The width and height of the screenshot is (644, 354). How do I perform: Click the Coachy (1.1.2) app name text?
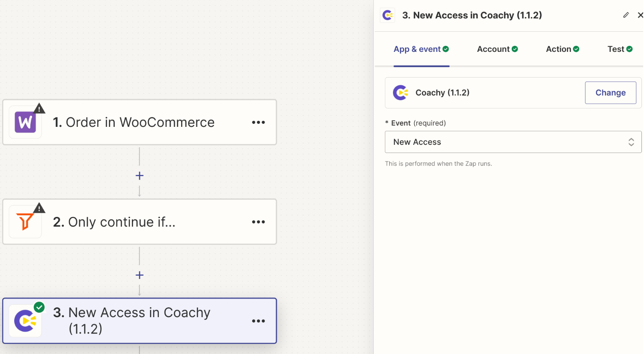442,93
